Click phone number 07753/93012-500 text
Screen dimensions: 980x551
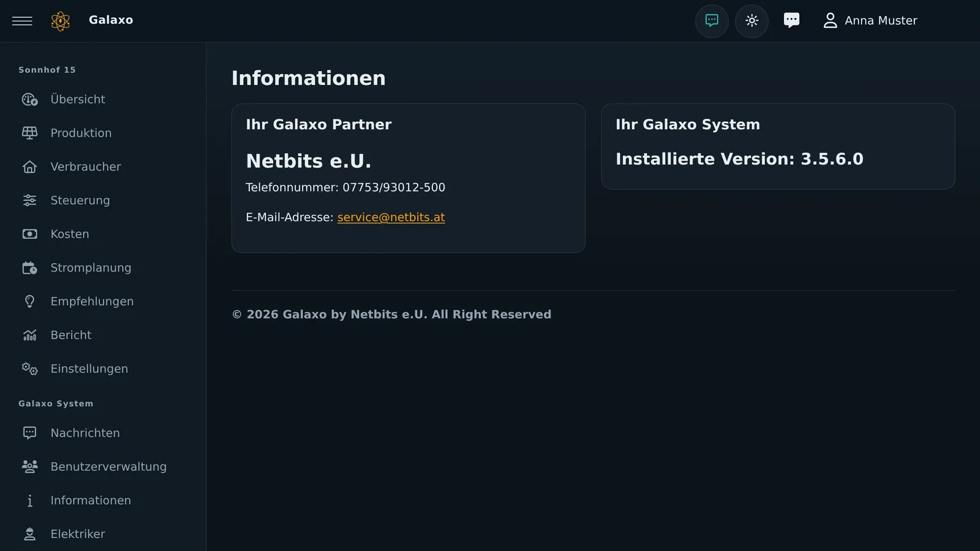tap(394, 187)
